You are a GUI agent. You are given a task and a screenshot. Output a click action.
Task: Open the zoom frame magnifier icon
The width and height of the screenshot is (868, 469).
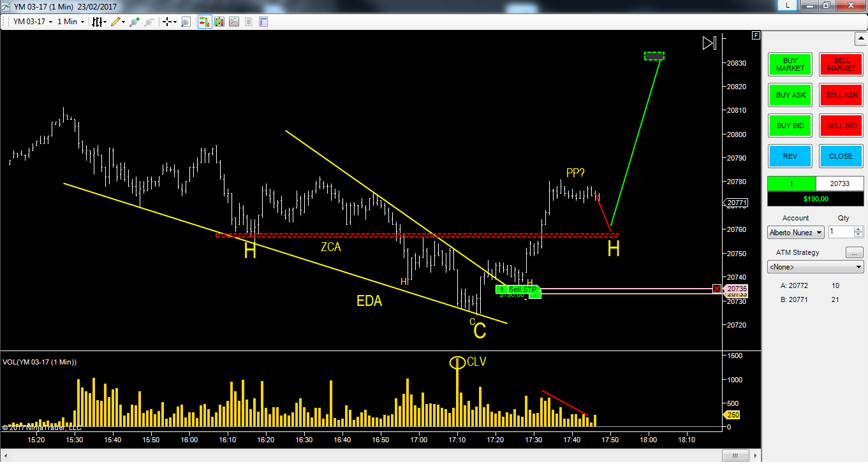186,22
